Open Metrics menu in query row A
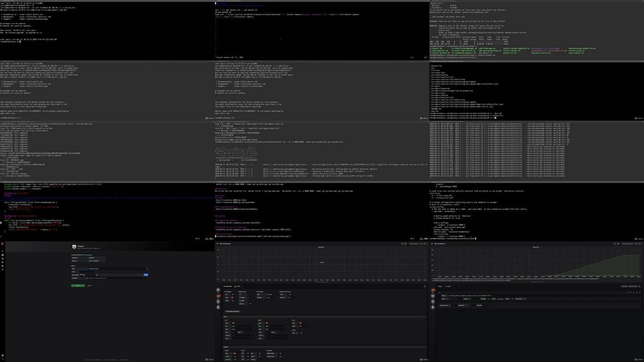Image resolution: width=644 pixels, height=362 pixels. coord(444,296)
